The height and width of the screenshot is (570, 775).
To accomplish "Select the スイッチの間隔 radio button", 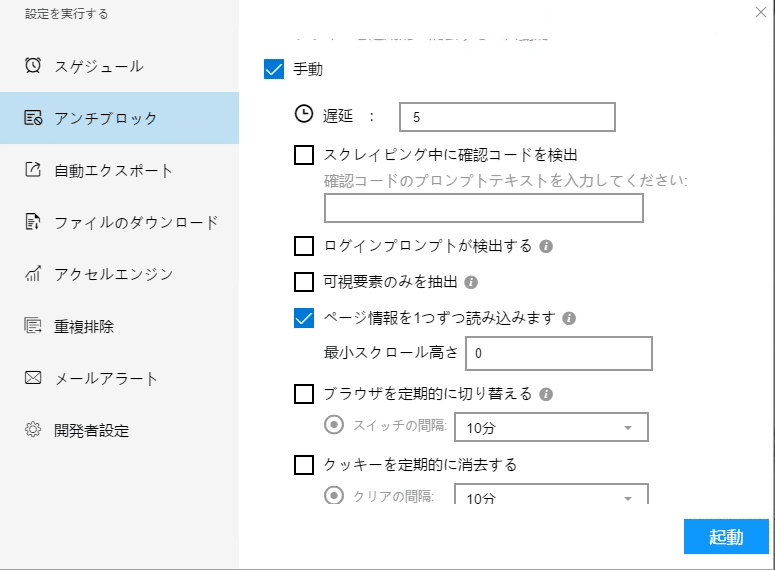I will pyautogui.click(x=334, y=425).
